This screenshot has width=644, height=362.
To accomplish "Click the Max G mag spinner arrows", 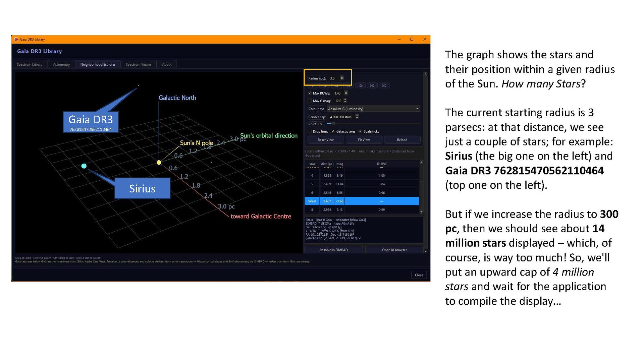I will pos(345,101).
